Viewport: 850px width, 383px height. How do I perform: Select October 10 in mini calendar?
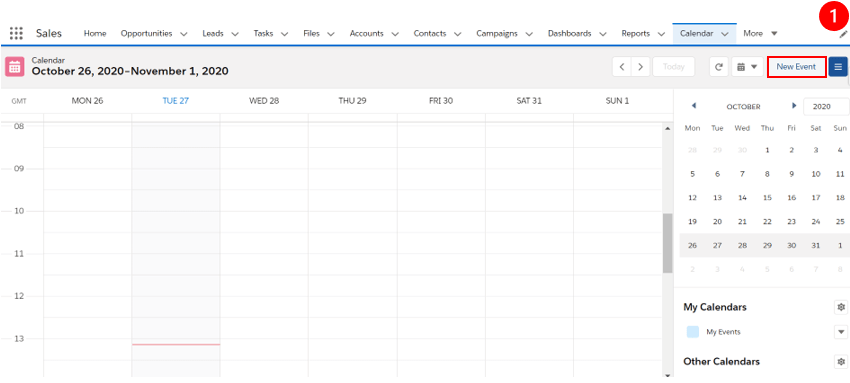816,174
